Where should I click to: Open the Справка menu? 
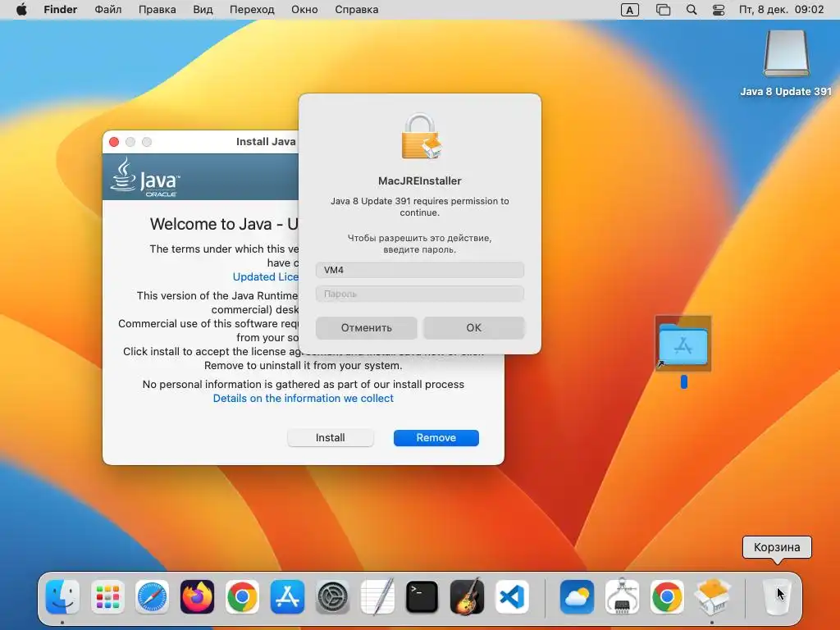click(x=356, y=10)
